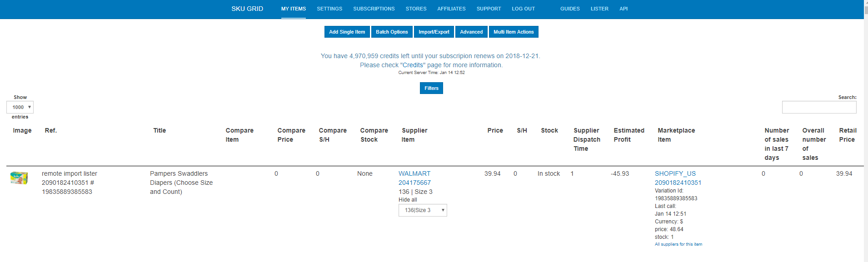Open the Advanced options button
The width and height of the screenshot is (868, 262).
[471, 32]
